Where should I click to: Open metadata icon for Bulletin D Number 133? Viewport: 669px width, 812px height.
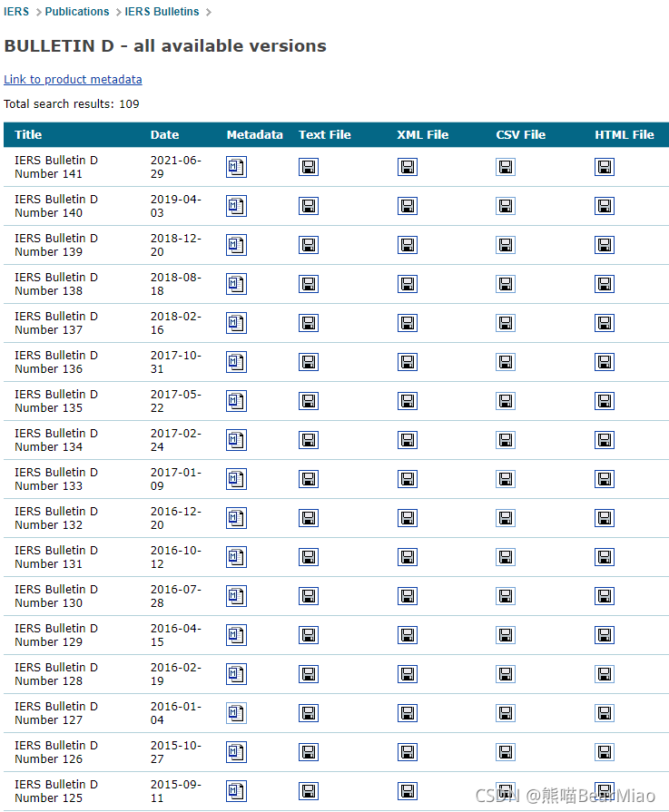(236, 479)
